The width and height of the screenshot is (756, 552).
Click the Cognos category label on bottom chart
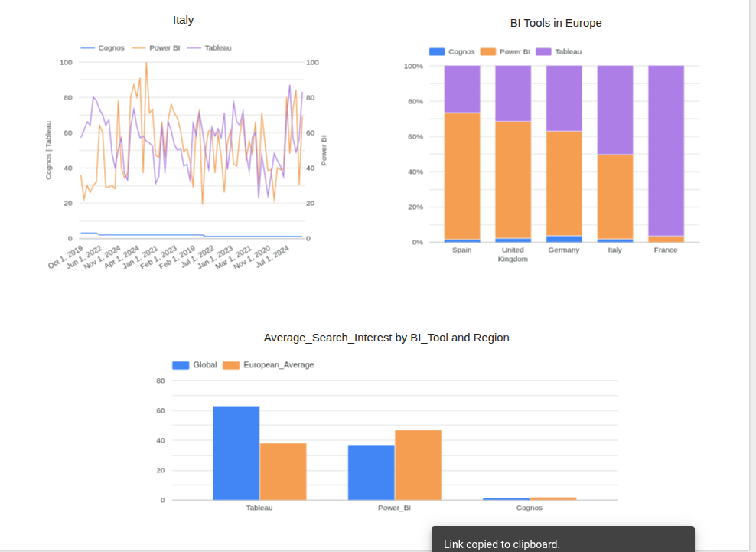[530, 508]
